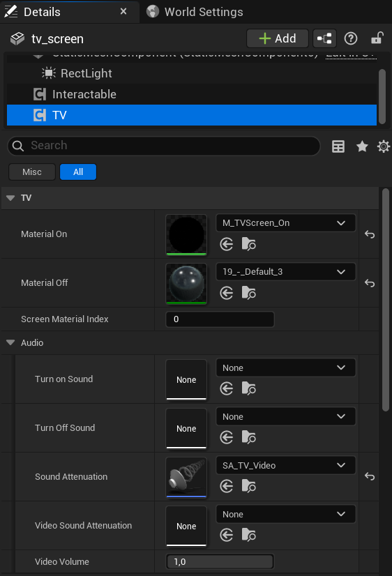The width and height of the screenshot is (392, 576).
Task: Open Blueprint/Add Script icon button
Action: pyautogui.click(x=324, y=38)
